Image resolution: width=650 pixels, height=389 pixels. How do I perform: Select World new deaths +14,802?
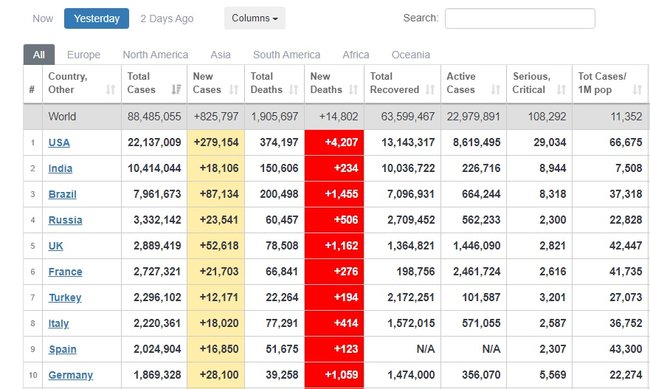tap(338, 117)
